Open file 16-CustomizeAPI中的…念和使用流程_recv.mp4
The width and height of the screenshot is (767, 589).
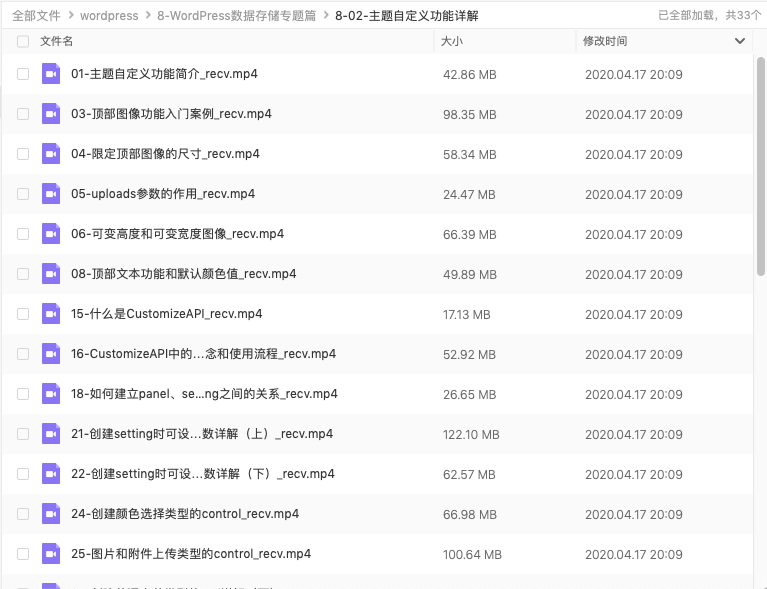click(x=203, y=354)
